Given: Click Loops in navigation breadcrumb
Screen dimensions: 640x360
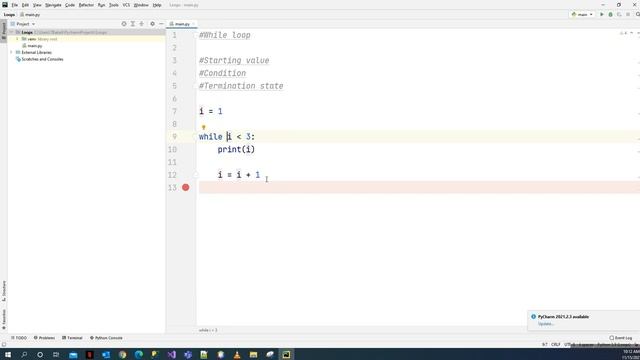Looking at the screenshot, I should 9,15.
